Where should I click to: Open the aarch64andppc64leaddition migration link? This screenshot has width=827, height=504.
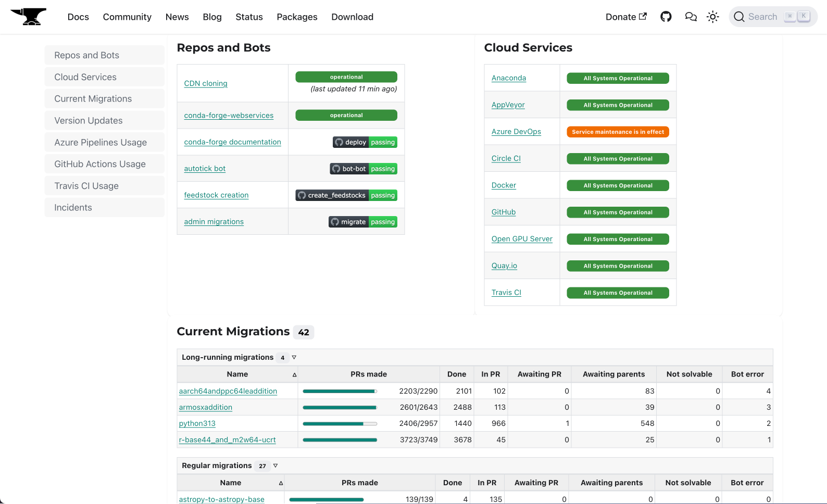tap(228, 391)
